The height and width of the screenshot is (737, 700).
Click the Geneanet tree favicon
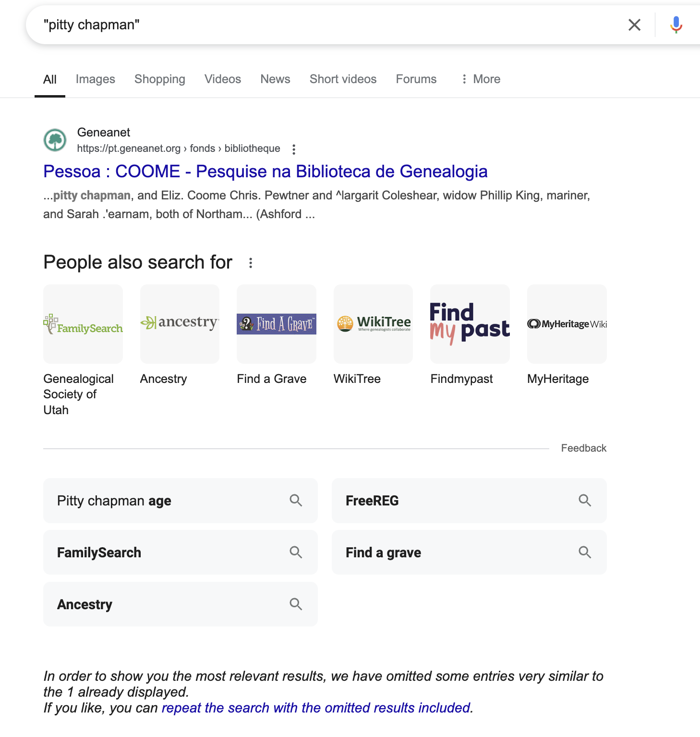tap(55, 140)
